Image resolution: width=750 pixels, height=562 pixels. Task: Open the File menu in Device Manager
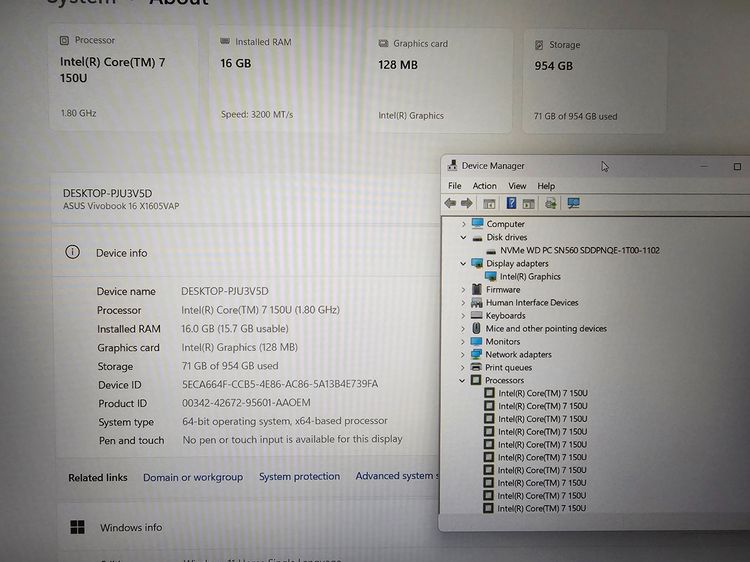tap(454, 186)
